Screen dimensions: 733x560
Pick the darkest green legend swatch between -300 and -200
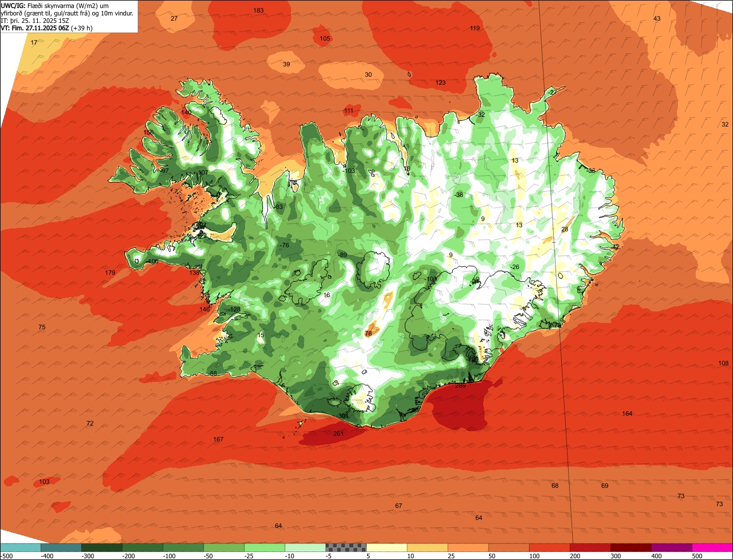tap(101, 547)
